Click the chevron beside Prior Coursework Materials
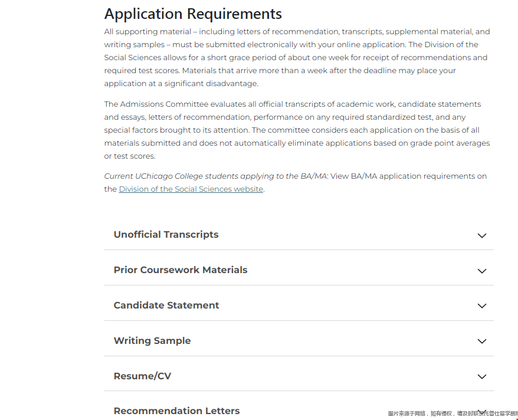The width and height of the screenshot is (518, 420). pyautogui.click(x=481, y=271)
